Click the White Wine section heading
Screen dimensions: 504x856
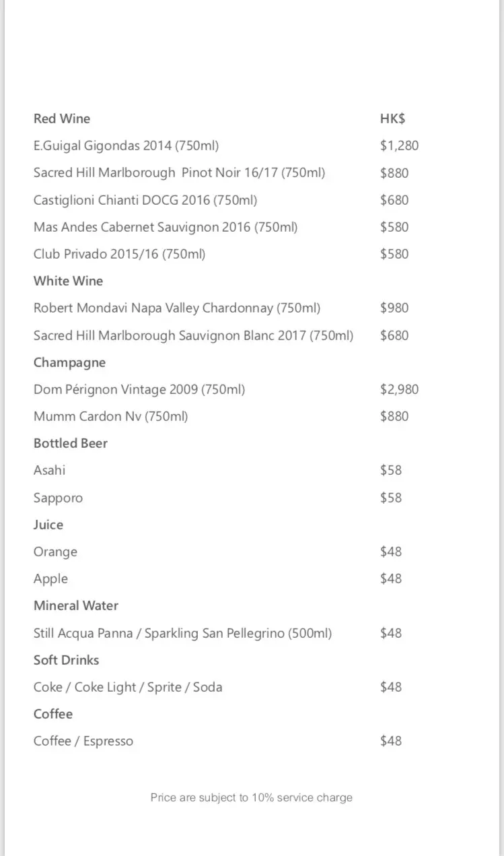[68, 281]
